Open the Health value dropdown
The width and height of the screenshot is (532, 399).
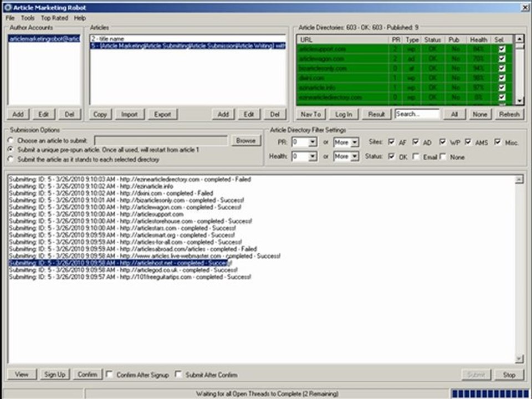tap(313, 156)
